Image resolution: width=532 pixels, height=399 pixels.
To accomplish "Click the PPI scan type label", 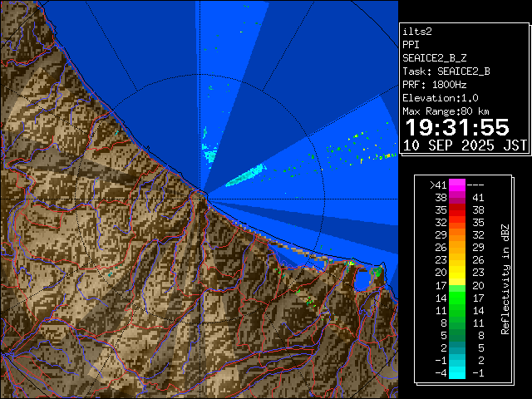I will coord(411,45).
